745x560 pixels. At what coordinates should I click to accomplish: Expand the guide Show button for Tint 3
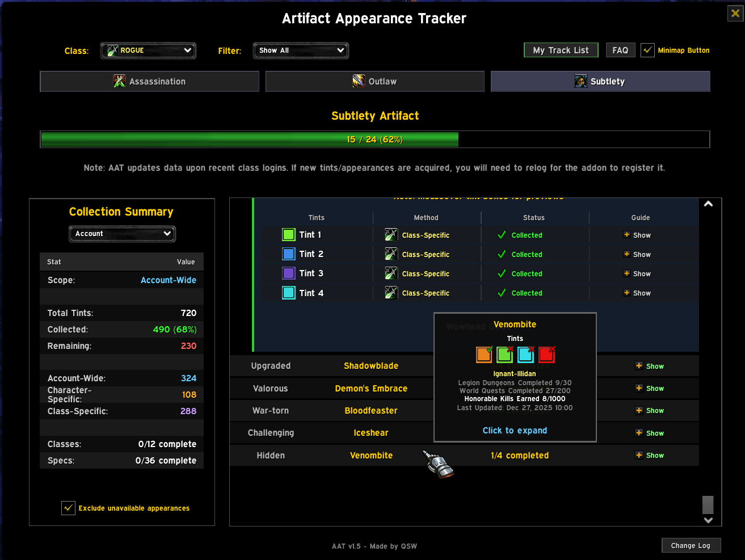637,273
